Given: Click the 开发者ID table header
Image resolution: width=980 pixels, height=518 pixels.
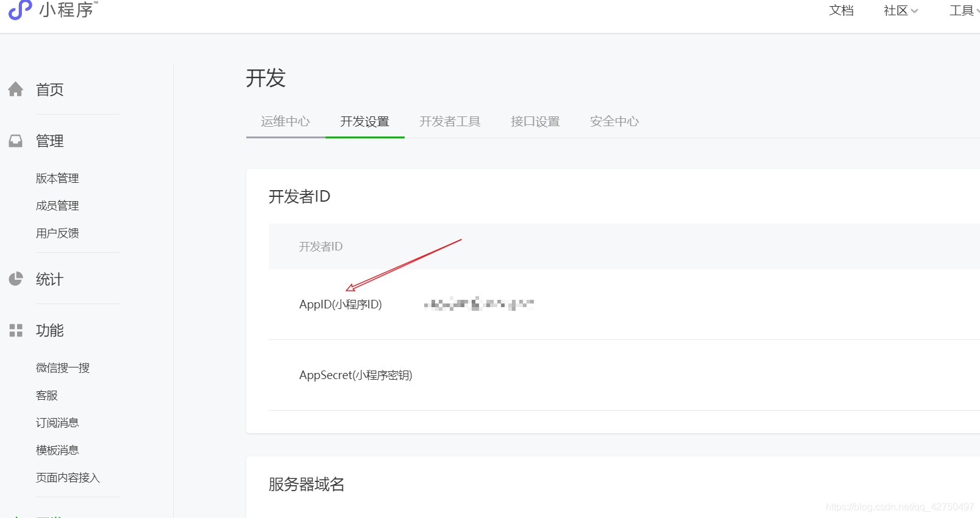Looking at the screenshot, I should coord(321,246).
